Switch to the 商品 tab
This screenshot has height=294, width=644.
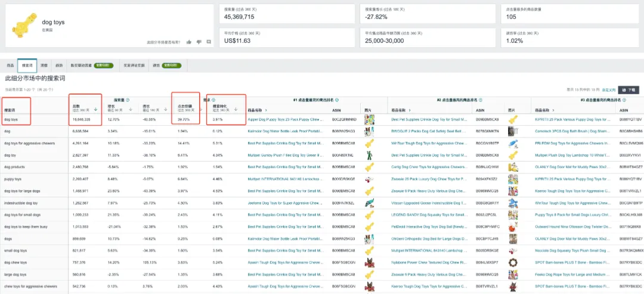[x=10, y=65]
